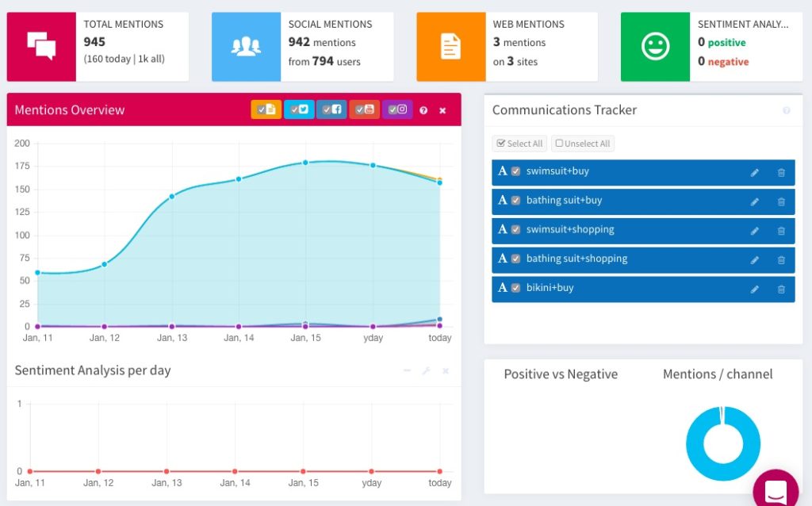This screenshot has width=812, height=506.
Task: Toggle the web/document channel filter
Action: [266, 109]
